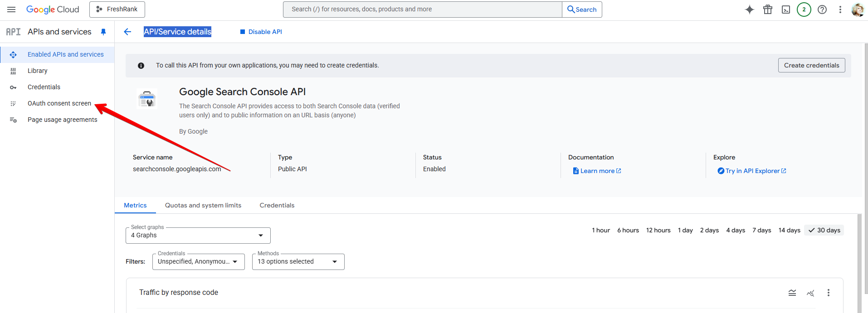This screenshot has height=313, width=868.
Task: Select the 6 hours time range
Action: tap(628, 230)
